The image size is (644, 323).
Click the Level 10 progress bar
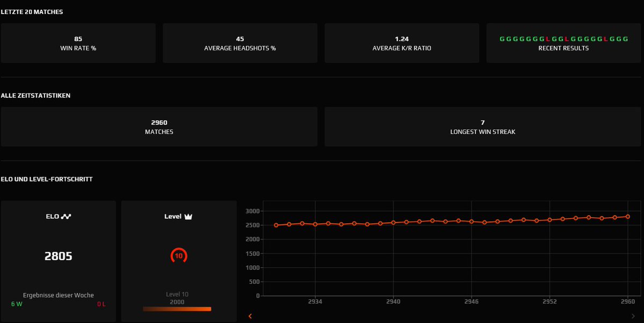coord(177,309)
